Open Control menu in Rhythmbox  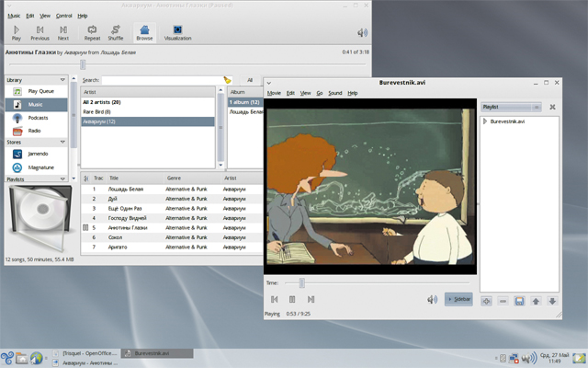63,16
